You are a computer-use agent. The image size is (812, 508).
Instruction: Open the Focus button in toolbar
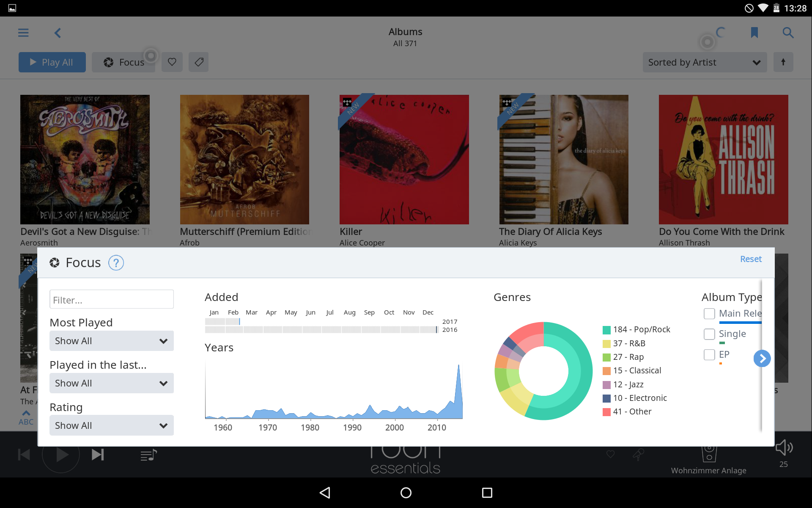tap(123, 62)
